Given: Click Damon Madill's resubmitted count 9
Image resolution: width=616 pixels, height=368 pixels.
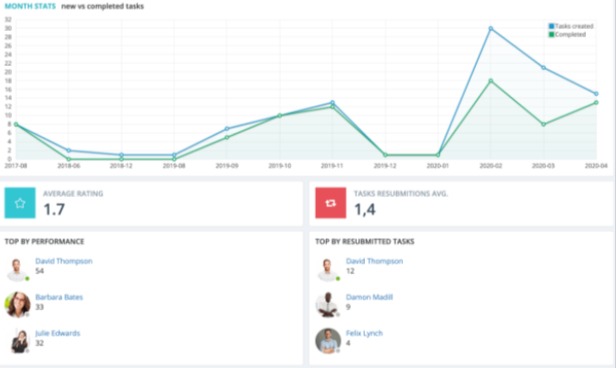Looking at the screenshot, I should [348, 307].
